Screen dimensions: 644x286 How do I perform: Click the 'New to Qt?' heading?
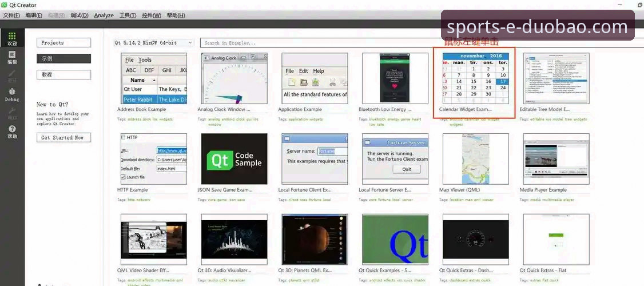[x=53, y=104]
